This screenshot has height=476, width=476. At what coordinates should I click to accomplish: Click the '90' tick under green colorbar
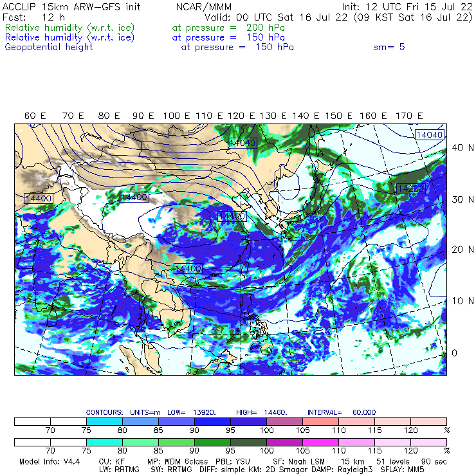tap(194, 451)
